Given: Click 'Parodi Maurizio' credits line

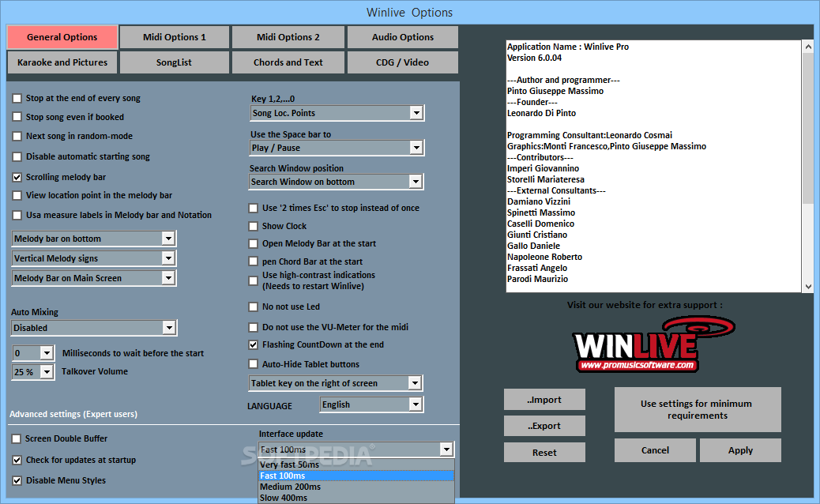Looking at the screenshot, I should point(538,279).
